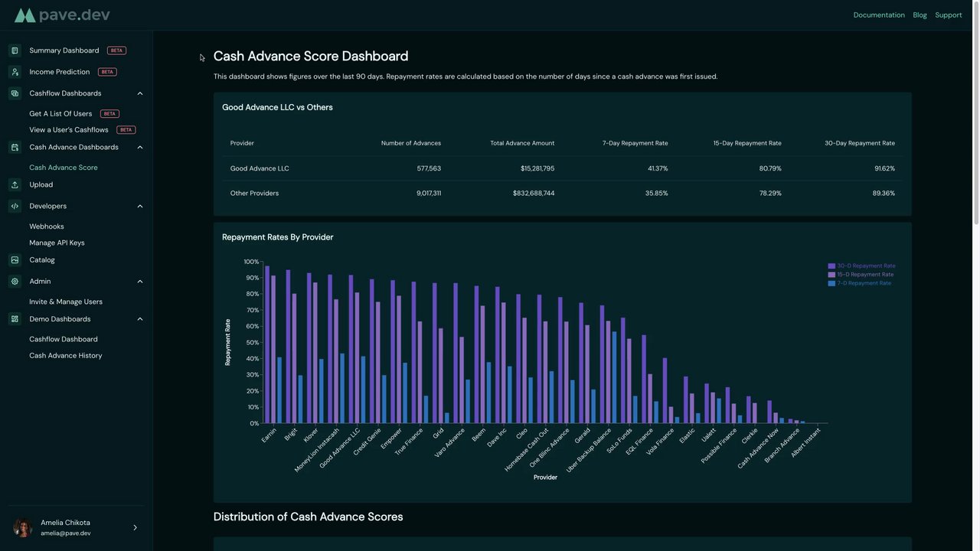This screenshot has width=980, height=551.
Task: Collapse the Cashflow Dashboards section chevron
Action: (140, 93)
